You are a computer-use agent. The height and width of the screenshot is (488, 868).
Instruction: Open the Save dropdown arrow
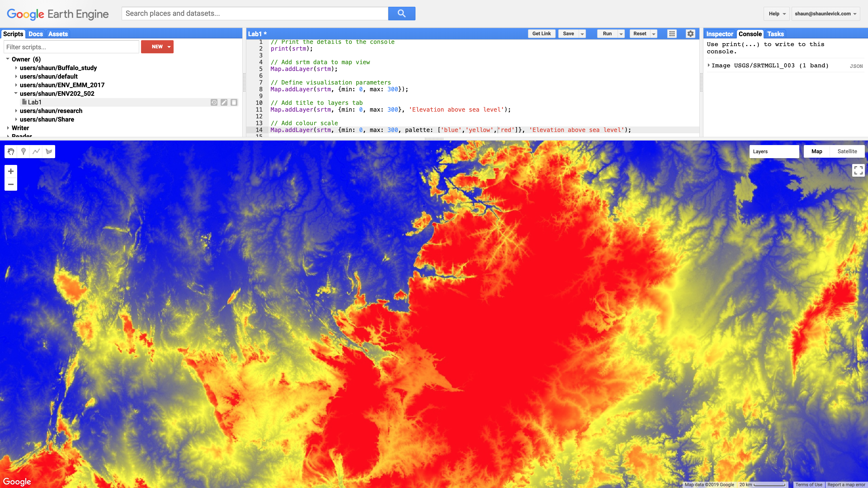pos(582,34)
